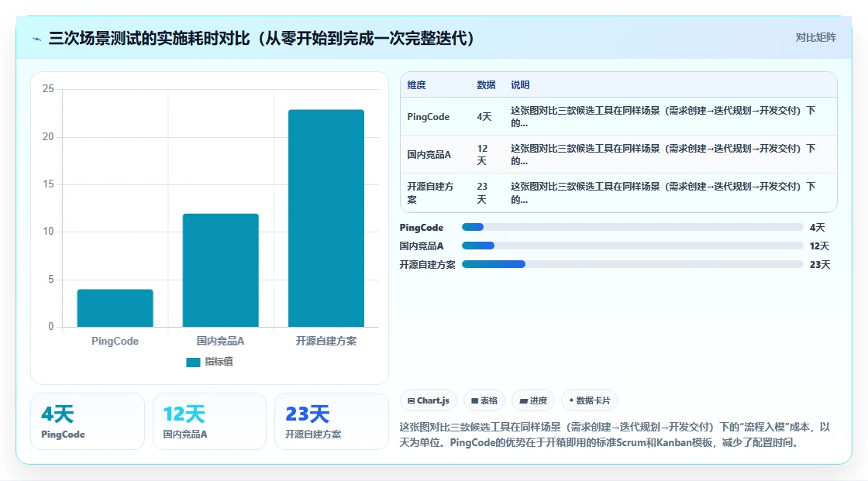Click the 12天 国内竞品A data card
This screenshot has height=481, width=868.
(209, 421)
